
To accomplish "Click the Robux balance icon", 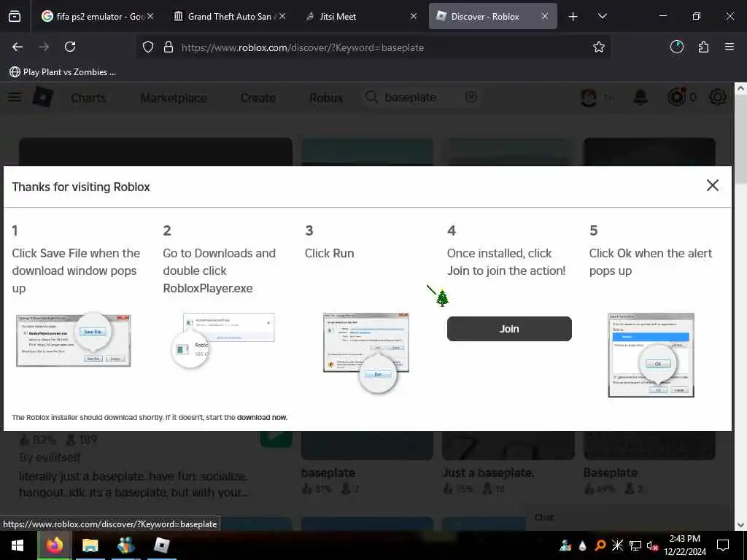I will point(676,97).
